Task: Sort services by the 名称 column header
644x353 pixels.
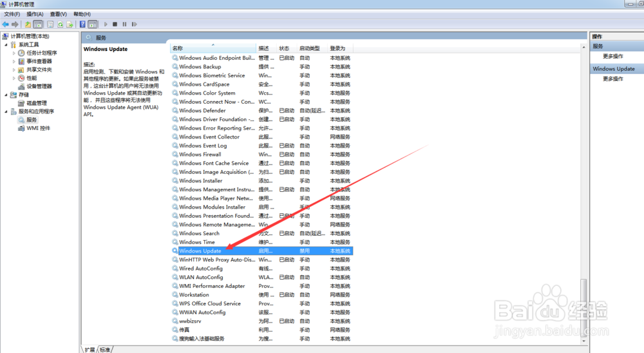Action: coord(213,48)
